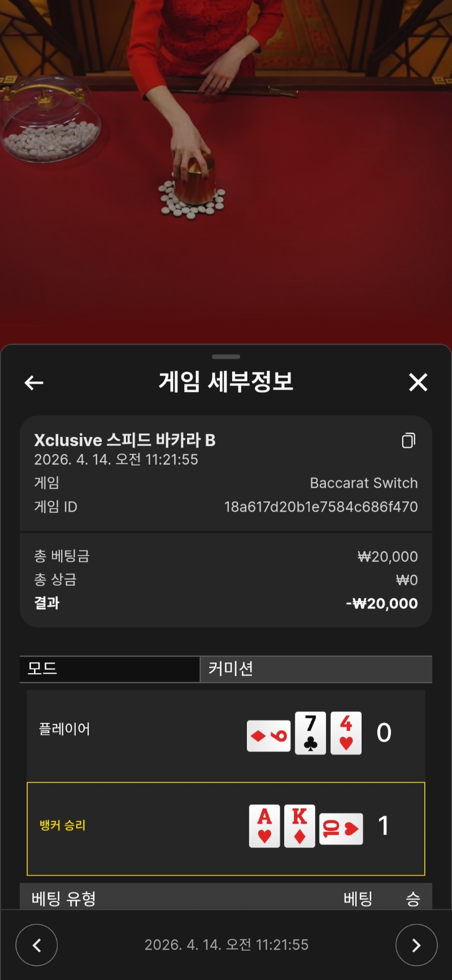Open the previous game record
Image resolution: width=452 pixels, height=980 pixels.
[x=37, y=945]
